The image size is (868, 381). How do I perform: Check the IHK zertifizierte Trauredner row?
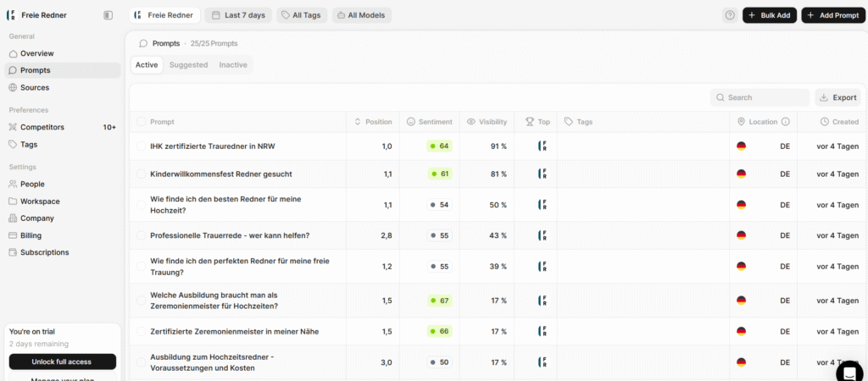pos(142,146)
